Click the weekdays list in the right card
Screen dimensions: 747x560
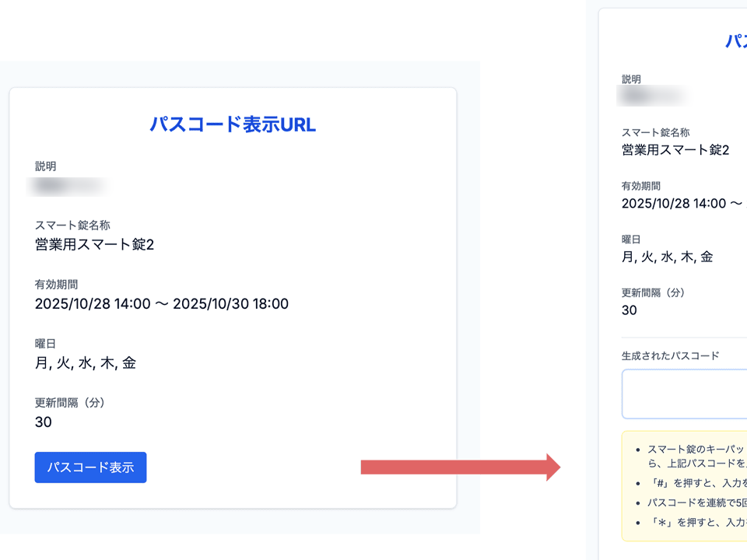pyautogui.click(x=667, y=257)
